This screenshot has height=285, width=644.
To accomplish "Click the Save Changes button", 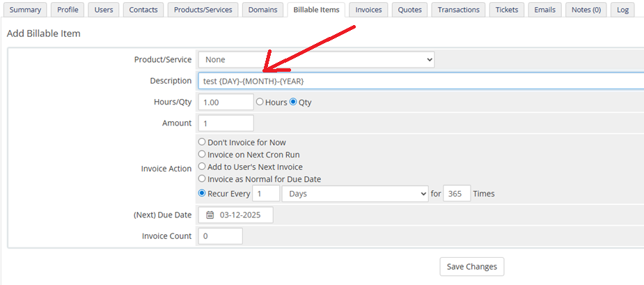I will click(471, 266).
